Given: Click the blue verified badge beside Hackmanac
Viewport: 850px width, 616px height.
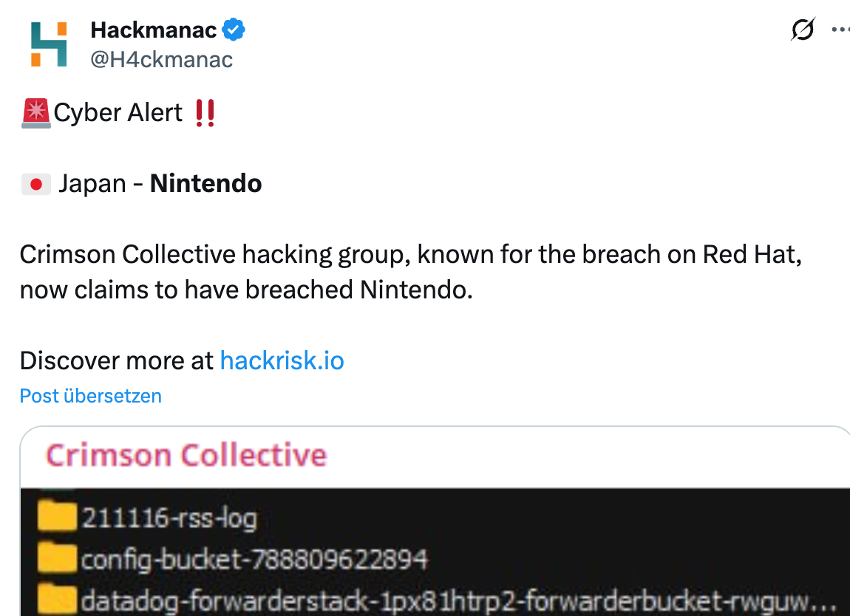Looking at the screenshot, I should pos(234,30).
